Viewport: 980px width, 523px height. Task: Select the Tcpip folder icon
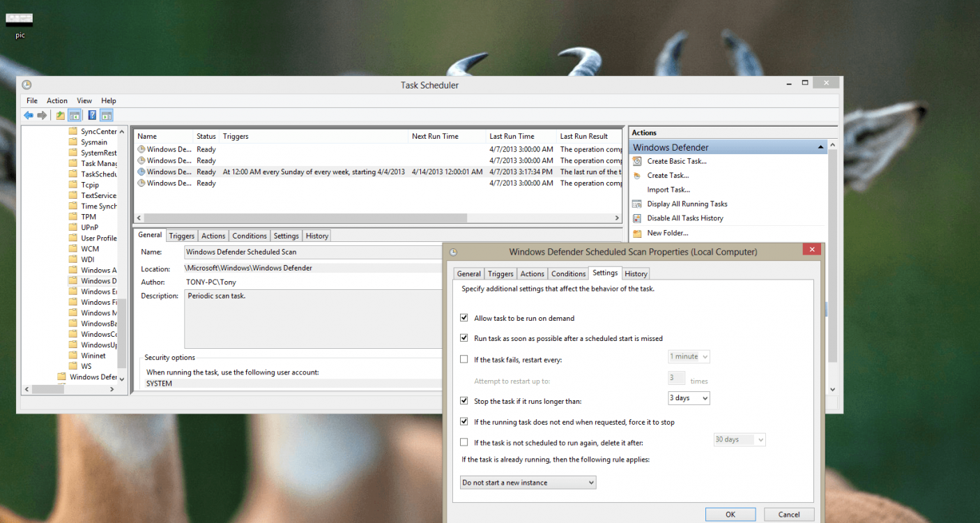[73, 185]
